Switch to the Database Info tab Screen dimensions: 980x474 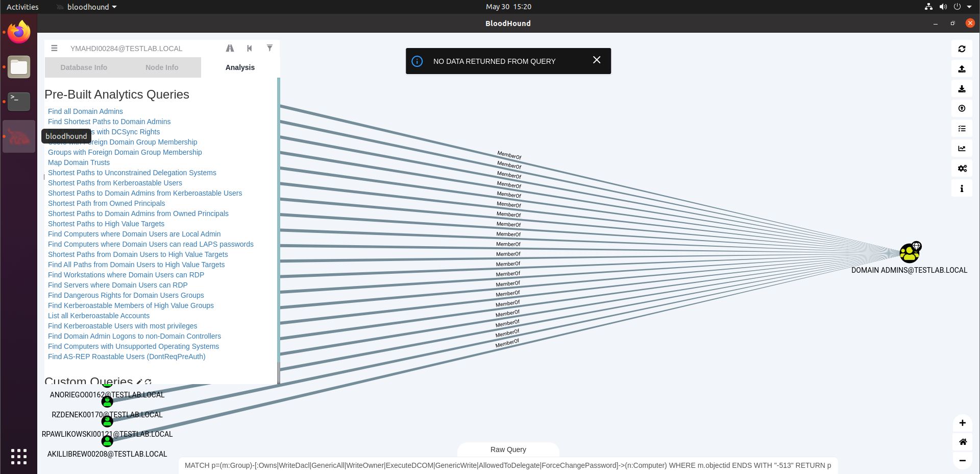(x=84, y=67)
